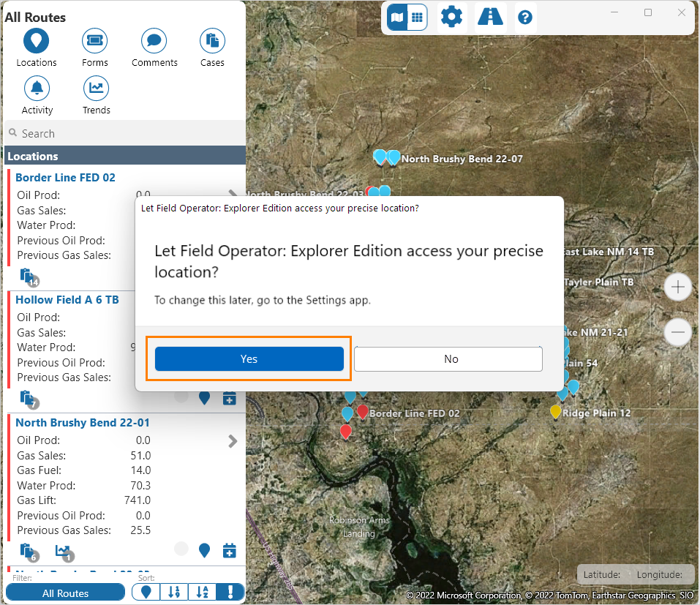The image size is (700, 605).
Task: Click Yes to allow location access
Action: [x=249, y=358]
